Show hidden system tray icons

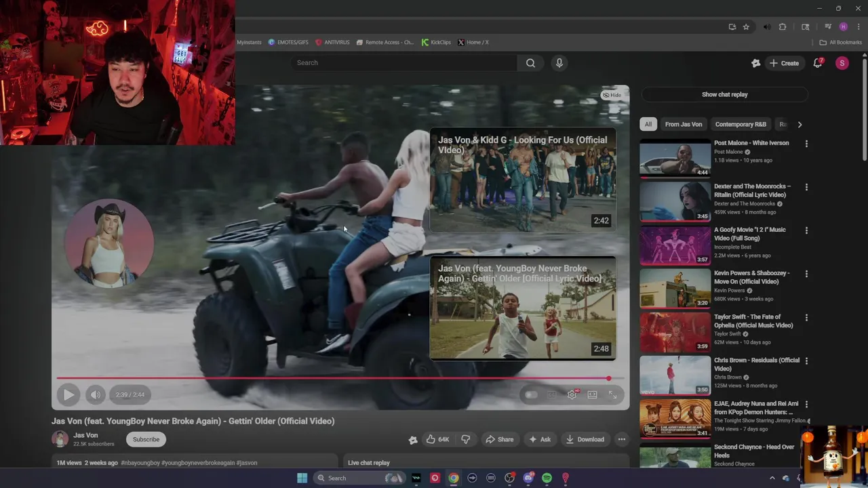click(772, 478)
